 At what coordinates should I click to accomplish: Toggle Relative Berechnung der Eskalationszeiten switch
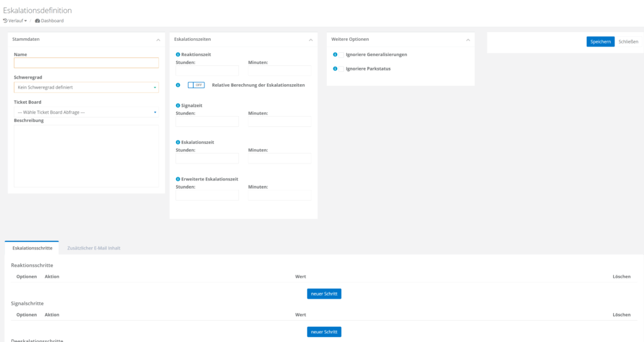click(x=196, y=85)
